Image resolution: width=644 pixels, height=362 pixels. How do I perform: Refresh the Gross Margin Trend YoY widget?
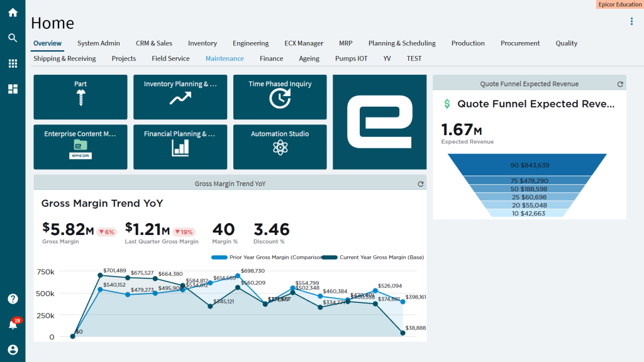tap(421, 184)
